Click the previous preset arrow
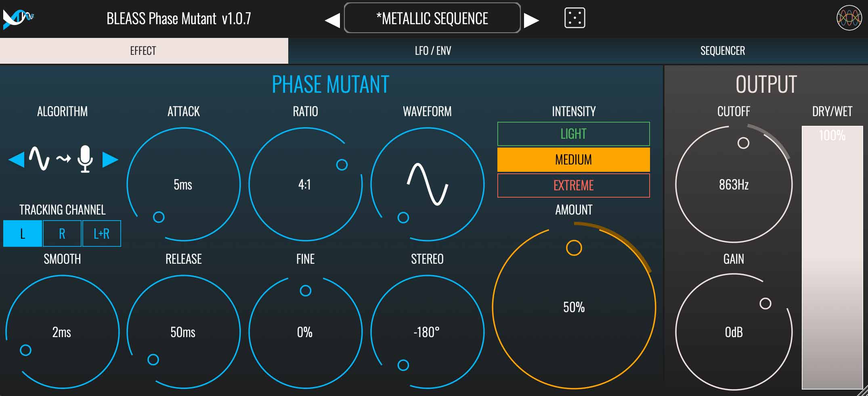 point(332,19)
